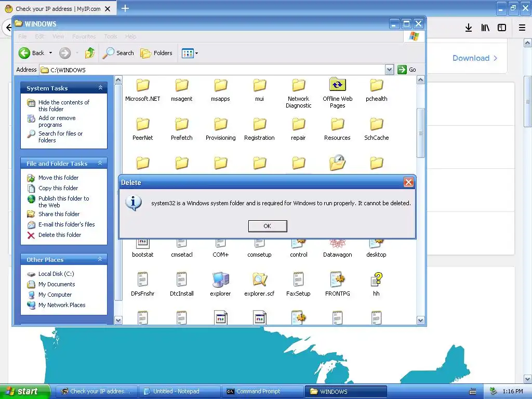
Task: Collapse the System Tasks panel
Action: tap(100, 88)
